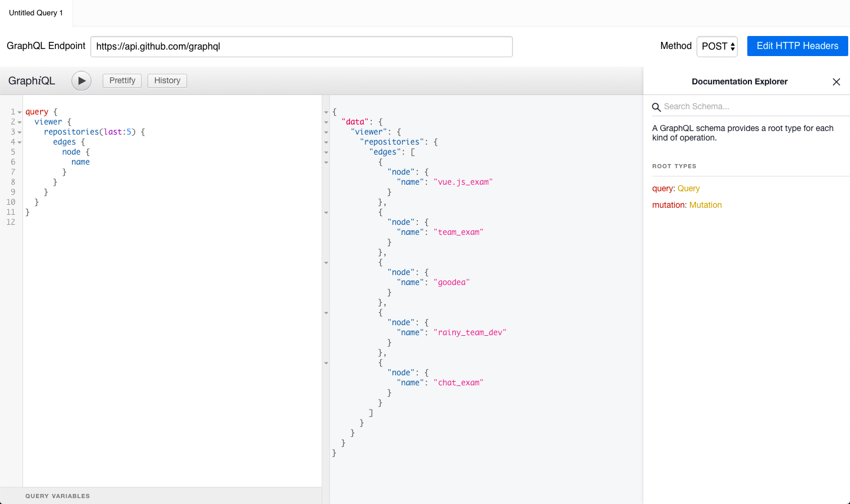Click the word 'query' on editor line 1
This screenshot has height=504, width=850.
click(37, 112)
